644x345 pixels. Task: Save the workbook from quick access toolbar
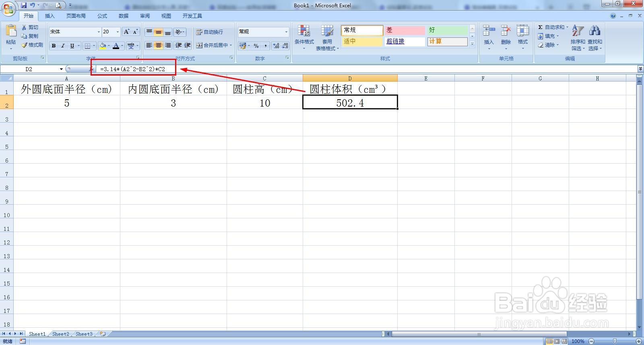click(24, 5)
